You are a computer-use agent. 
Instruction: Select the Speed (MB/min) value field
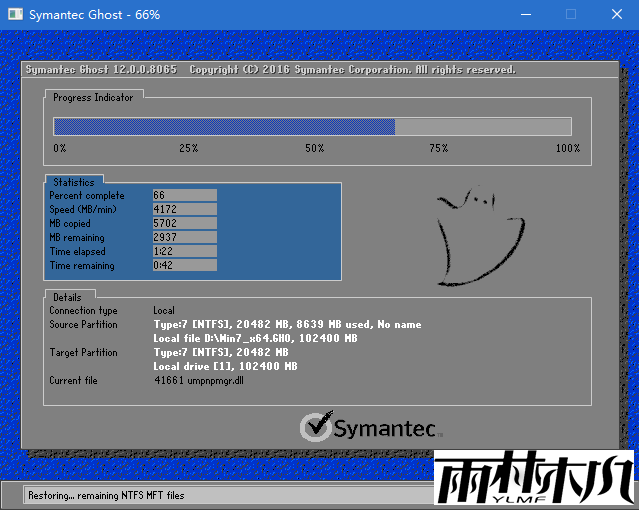pyautogui.click(x=184, y=210)
